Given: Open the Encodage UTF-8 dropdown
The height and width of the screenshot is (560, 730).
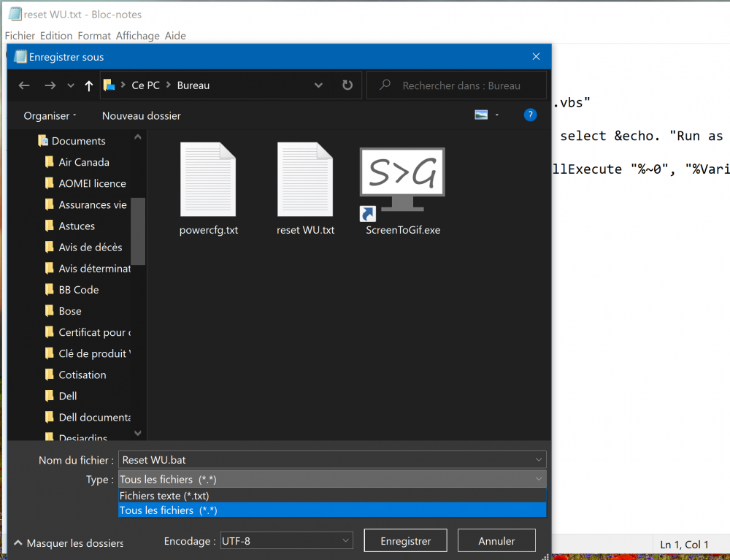Looking at the screenshot, I should [287, 541].
